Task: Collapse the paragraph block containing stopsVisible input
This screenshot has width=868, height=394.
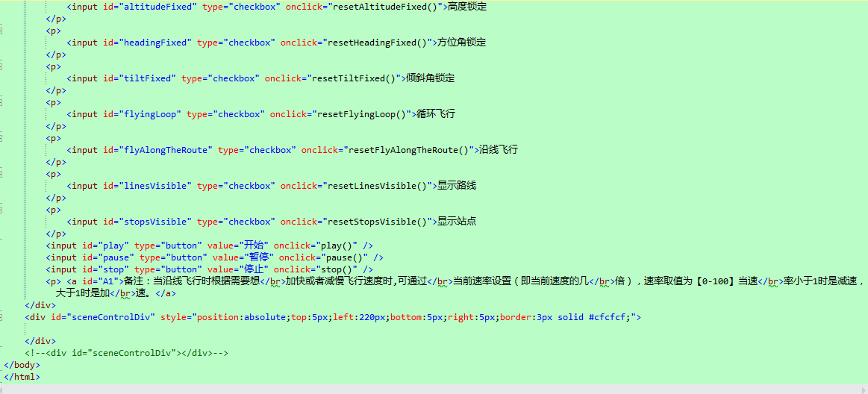Action: [x=1, y=210]
